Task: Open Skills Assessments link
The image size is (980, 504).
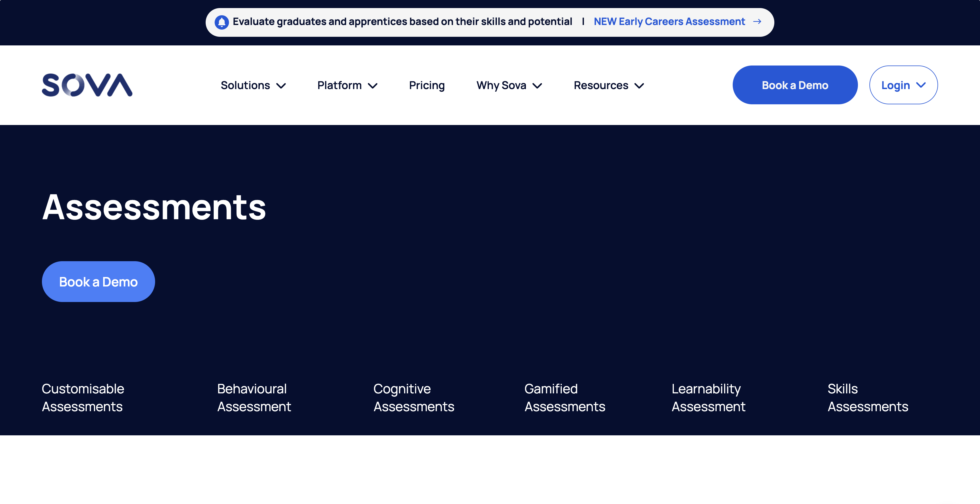Action: (868, 398)
